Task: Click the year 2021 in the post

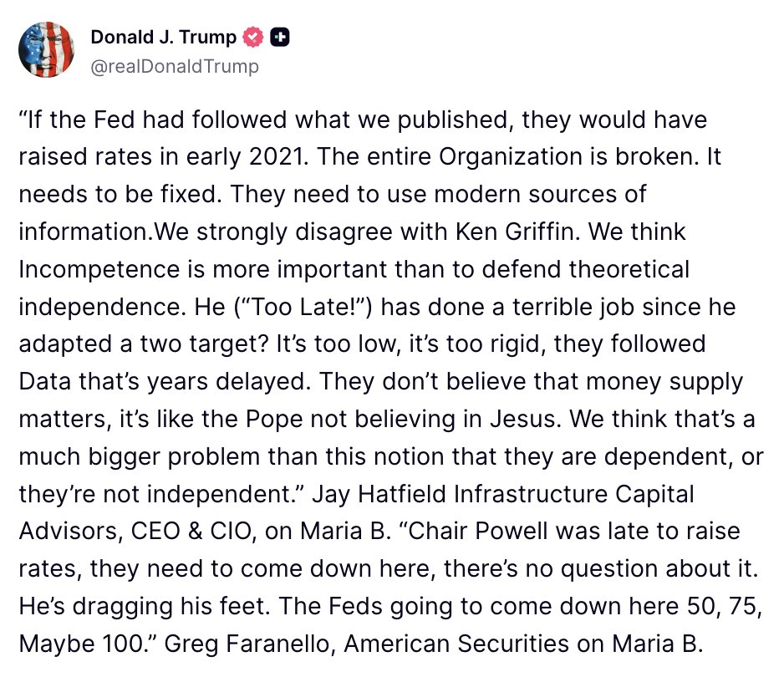Action: pyautogui.click(x=276, y=157)
